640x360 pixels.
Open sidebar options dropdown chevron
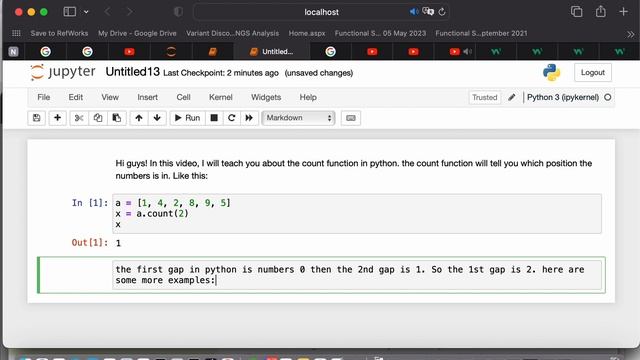click(x=86, y=12)
